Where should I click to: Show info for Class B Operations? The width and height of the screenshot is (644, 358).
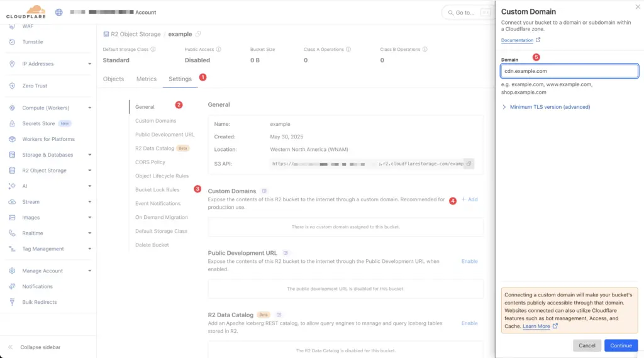425,49
